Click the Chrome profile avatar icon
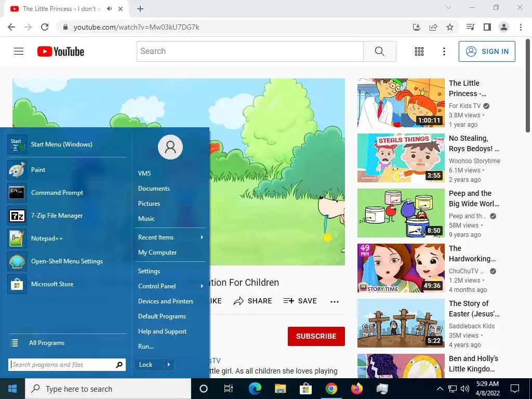532x399 pixels. click(504, 27)
